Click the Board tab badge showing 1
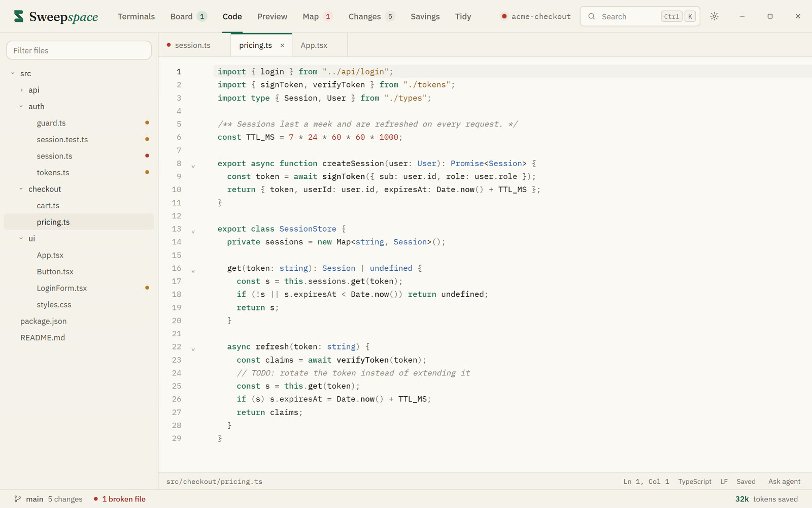This screenshot has height=508, width=812. (x=202, y=16)
